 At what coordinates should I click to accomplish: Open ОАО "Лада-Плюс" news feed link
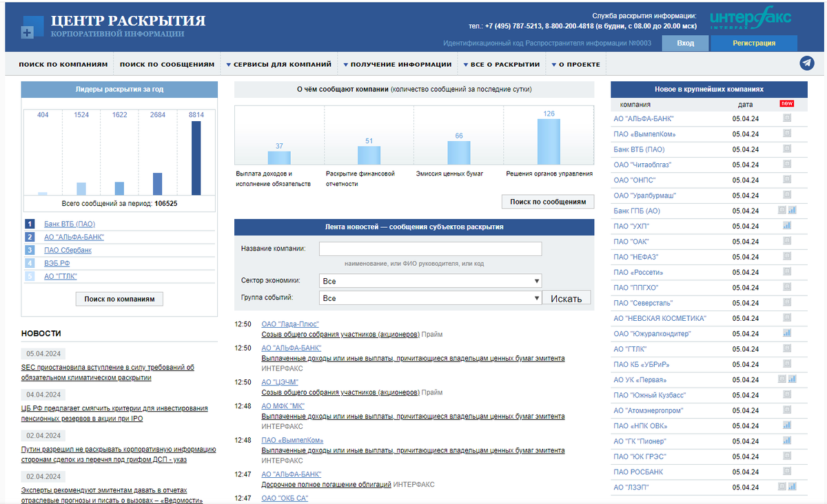[x=290, y=324]
